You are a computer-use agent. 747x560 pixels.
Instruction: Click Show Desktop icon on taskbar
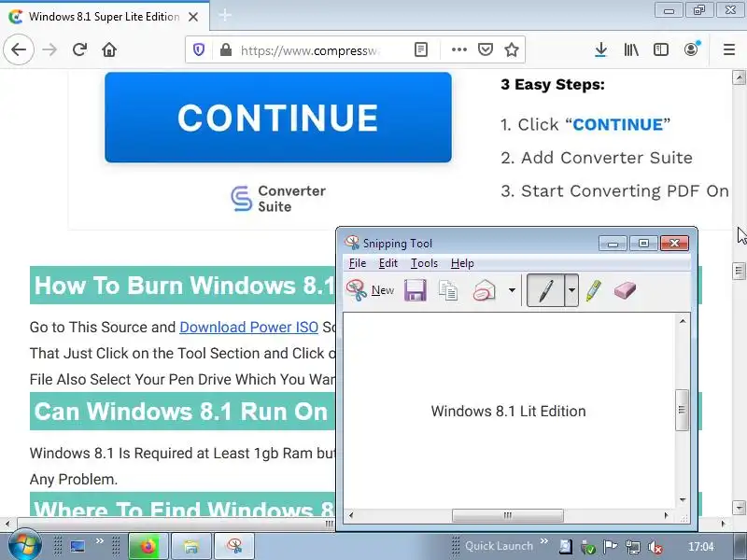click(78, 546)
